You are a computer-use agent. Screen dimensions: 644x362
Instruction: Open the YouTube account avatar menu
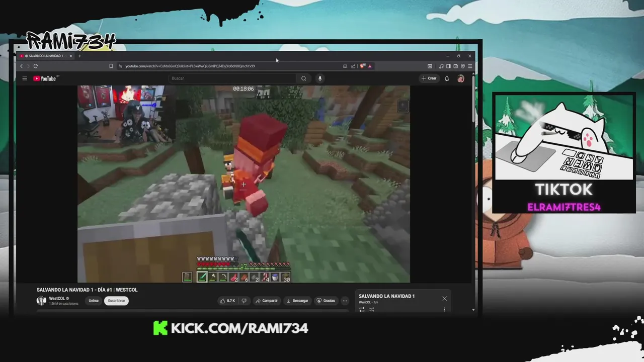[460, 78]
